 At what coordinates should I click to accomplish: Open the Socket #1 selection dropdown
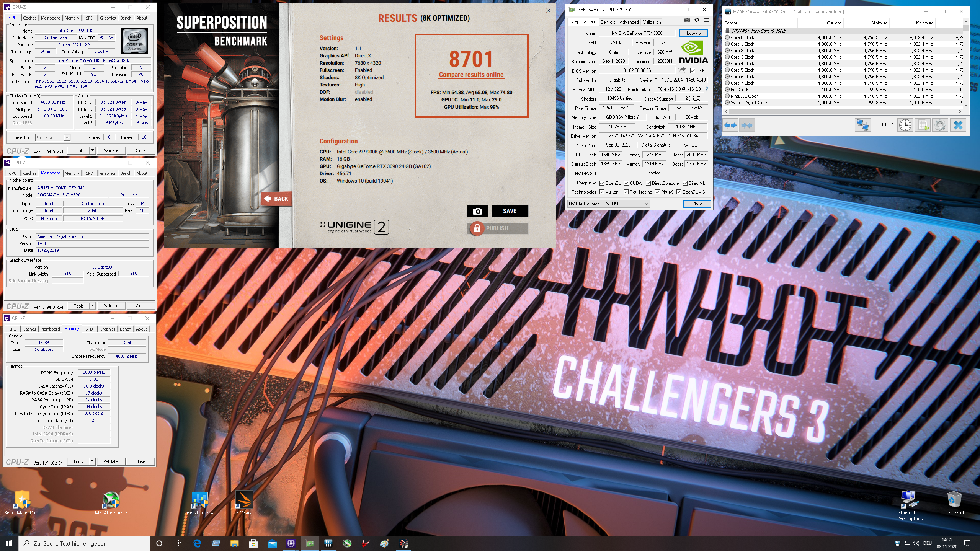point(52,138)
